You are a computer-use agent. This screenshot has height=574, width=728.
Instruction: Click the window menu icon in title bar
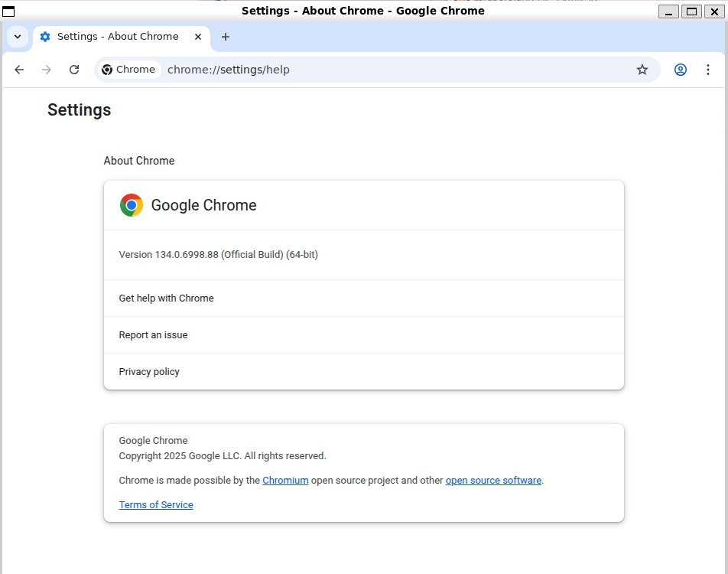9,11
